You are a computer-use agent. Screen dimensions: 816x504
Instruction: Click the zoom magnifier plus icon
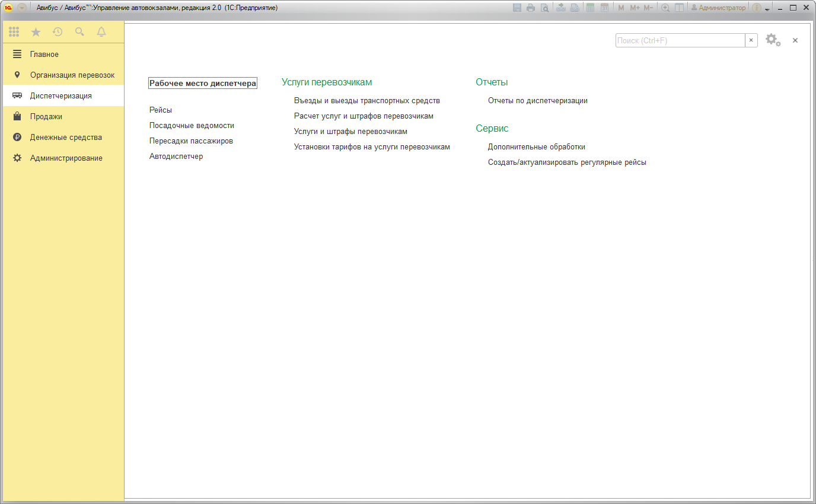click(665, 8)
